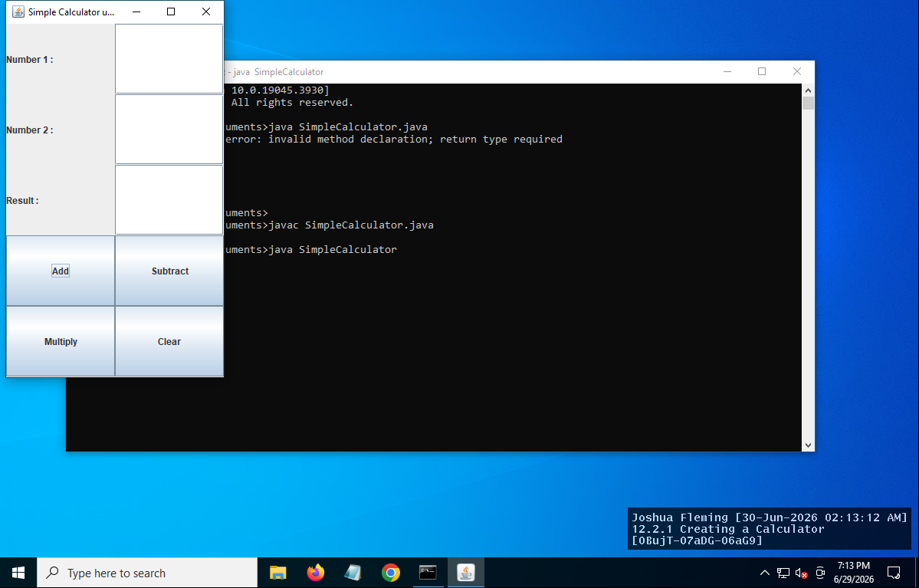
Task: Open network status tray icon
Action: pos(783,573)
